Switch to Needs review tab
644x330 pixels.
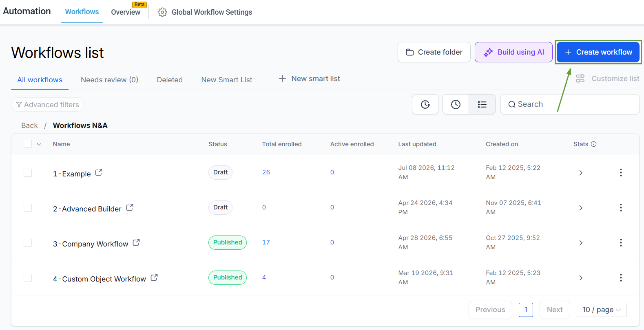point(109,80)
